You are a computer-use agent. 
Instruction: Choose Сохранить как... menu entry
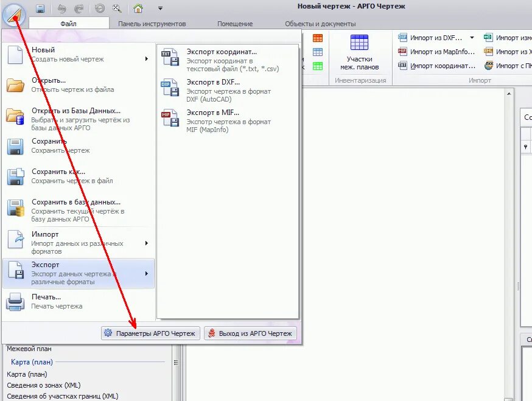78,176
